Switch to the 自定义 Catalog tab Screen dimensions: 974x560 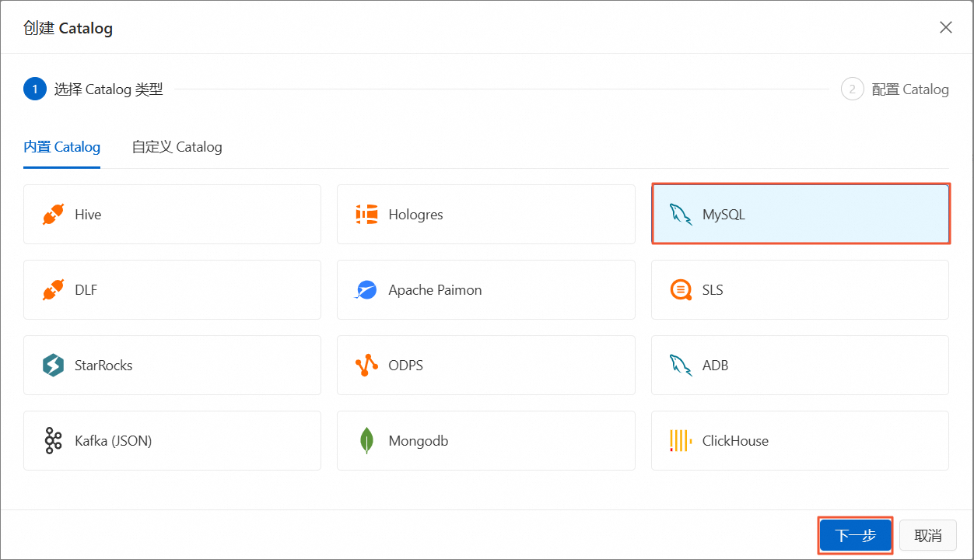coord(177,147)
